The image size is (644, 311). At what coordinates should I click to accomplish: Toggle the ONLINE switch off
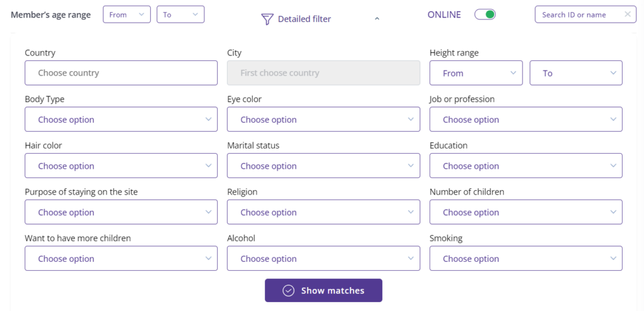(485, 14)
